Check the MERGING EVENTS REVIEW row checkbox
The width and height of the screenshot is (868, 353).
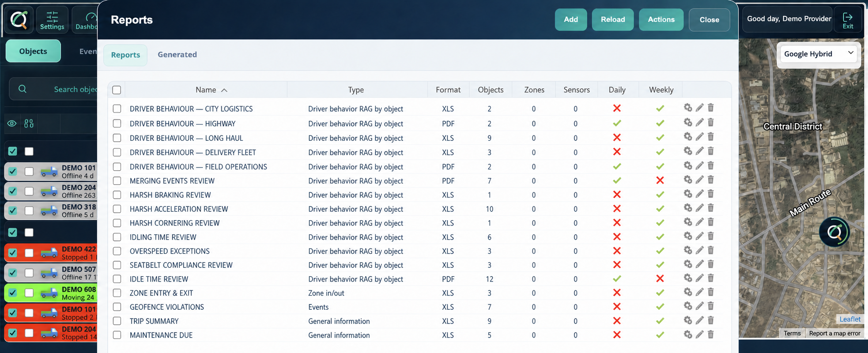[x=117, y=181]
